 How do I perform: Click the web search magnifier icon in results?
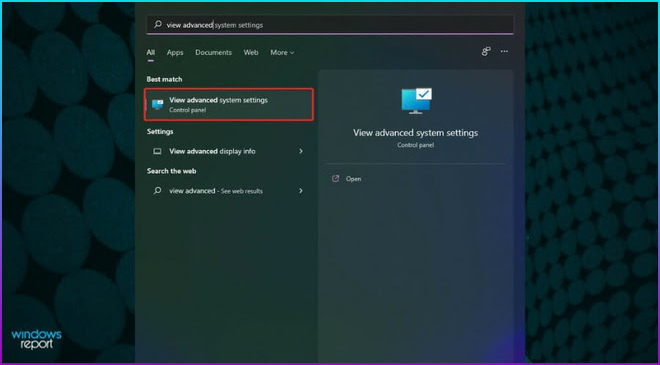pos(157,191)
